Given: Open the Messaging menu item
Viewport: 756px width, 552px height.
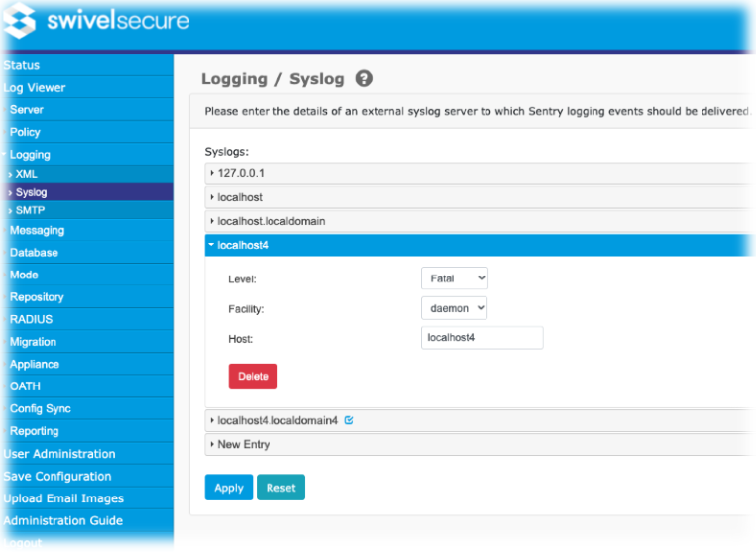Looking at the screenshot, I should click(x=87, y=230).
